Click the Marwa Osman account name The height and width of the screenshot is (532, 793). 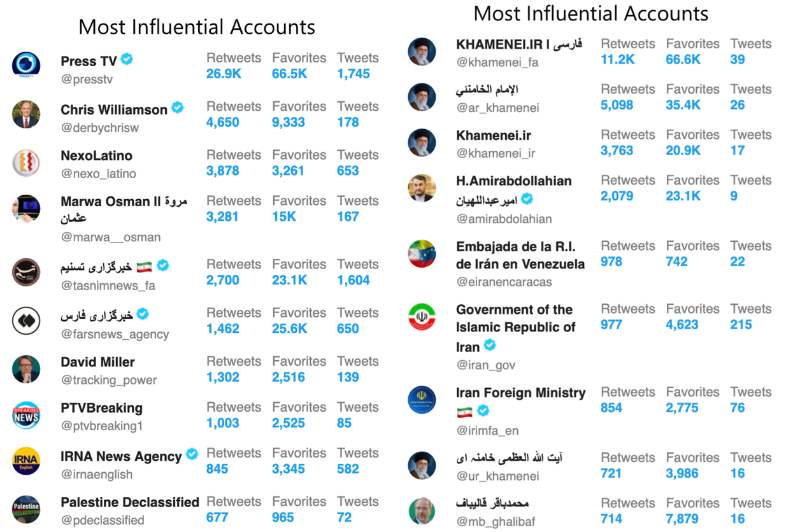click(124, 209)
